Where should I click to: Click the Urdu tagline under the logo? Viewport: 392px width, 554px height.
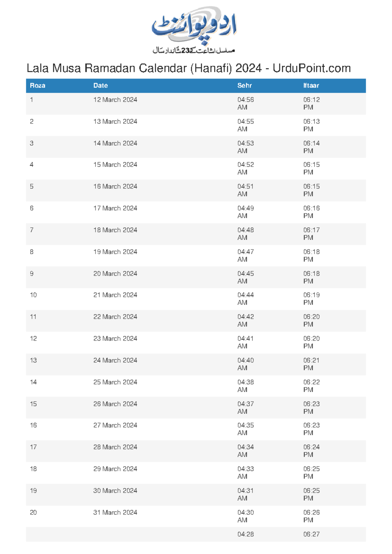pos(194,50)
